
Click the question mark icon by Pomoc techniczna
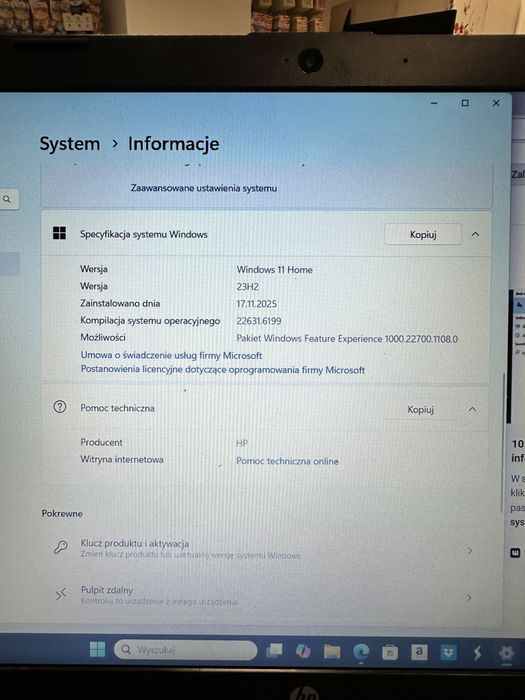point(60,407)
